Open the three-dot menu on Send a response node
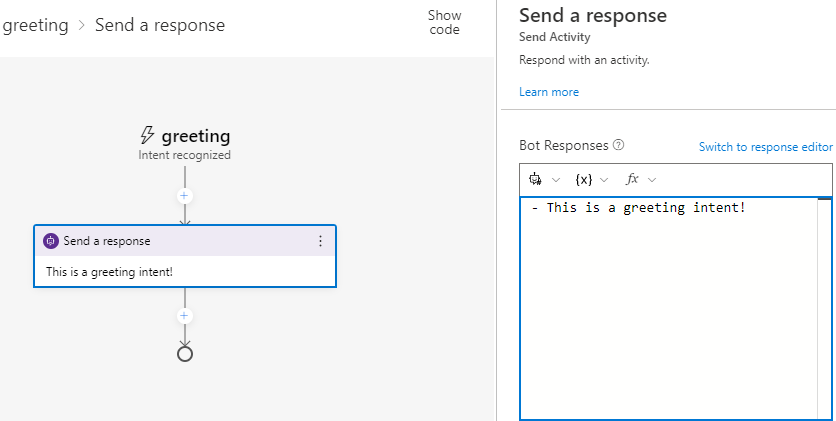The width and height of the screenshot is (836, 421). click(320, 241)
